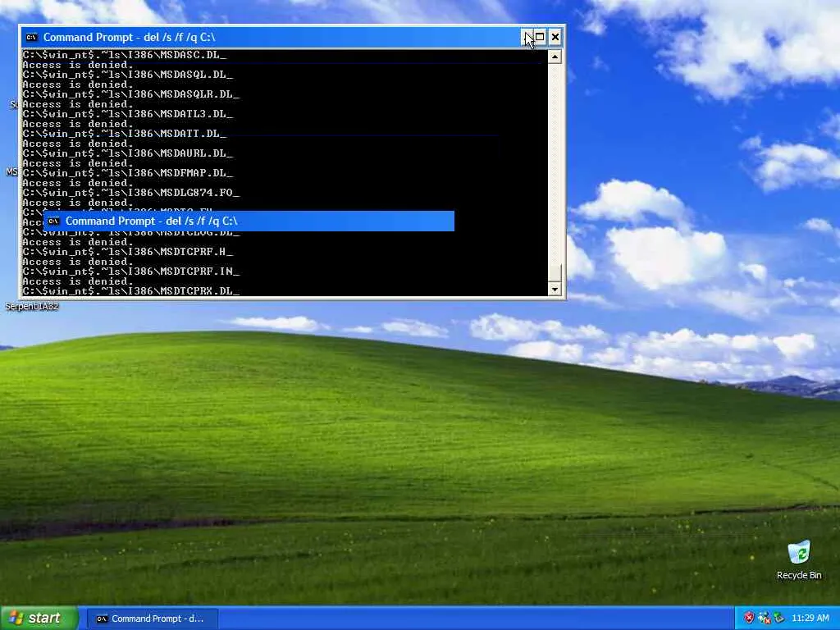Click the scrollbar down arrow in Command Prompt

[x=555, y=290]
